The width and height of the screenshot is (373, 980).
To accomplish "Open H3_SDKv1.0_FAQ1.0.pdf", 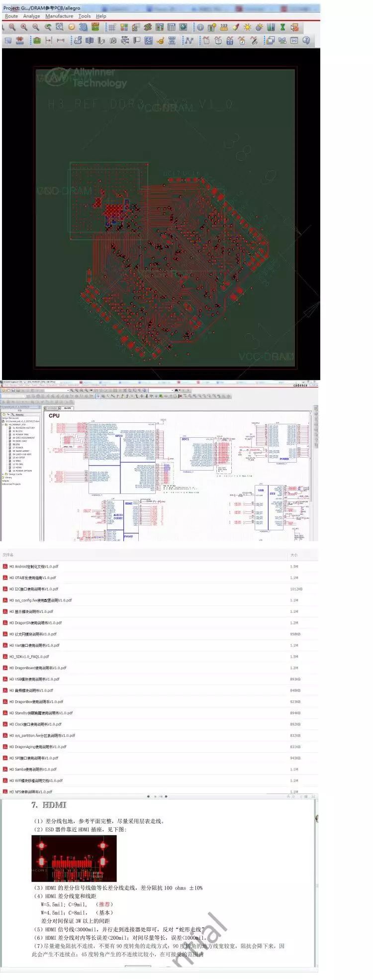I will (x=29, y=657).
